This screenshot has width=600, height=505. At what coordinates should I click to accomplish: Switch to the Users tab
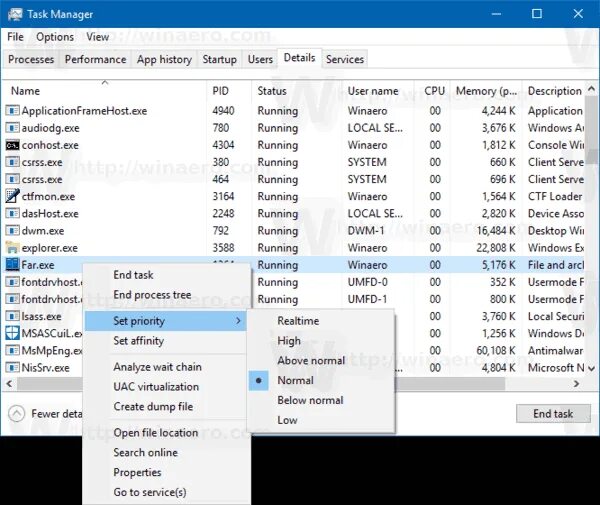pyautogui.click(x=260, y=59)
